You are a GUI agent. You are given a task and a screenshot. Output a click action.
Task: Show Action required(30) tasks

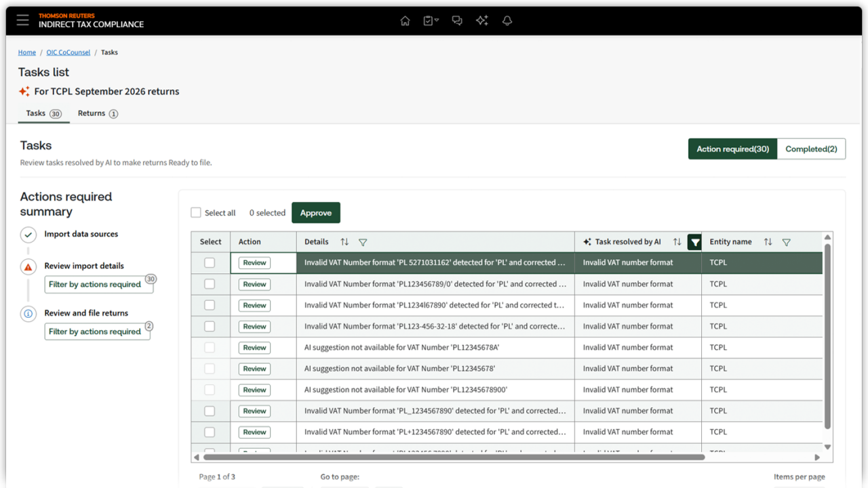tap(732, 149)
